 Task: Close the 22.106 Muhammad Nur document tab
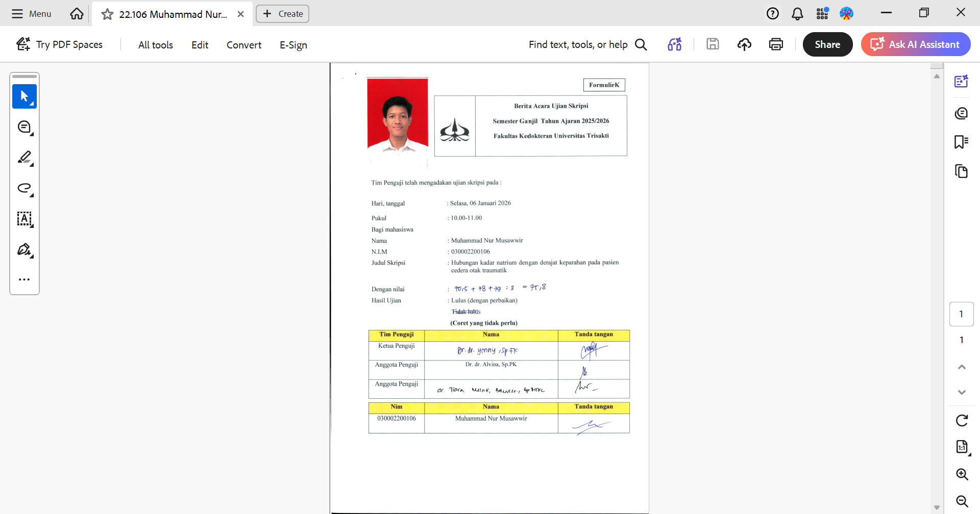pyautogui.click(x=240, y=14)
